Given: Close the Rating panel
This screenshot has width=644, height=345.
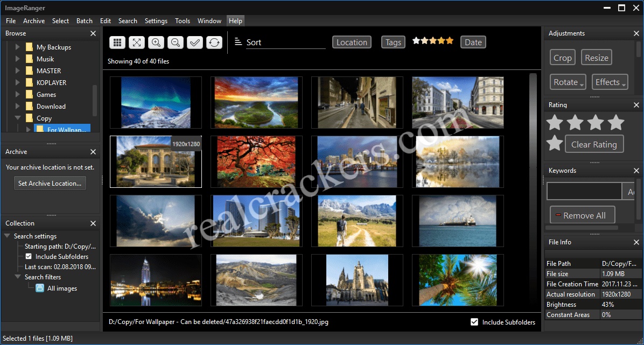Looking at the screenshot, I should (636, 105).
